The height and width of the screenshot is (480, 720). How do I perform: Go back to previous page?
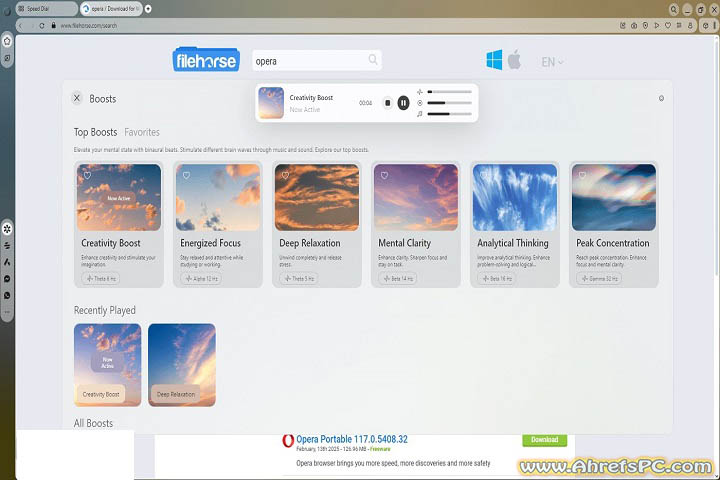[20, 26]
